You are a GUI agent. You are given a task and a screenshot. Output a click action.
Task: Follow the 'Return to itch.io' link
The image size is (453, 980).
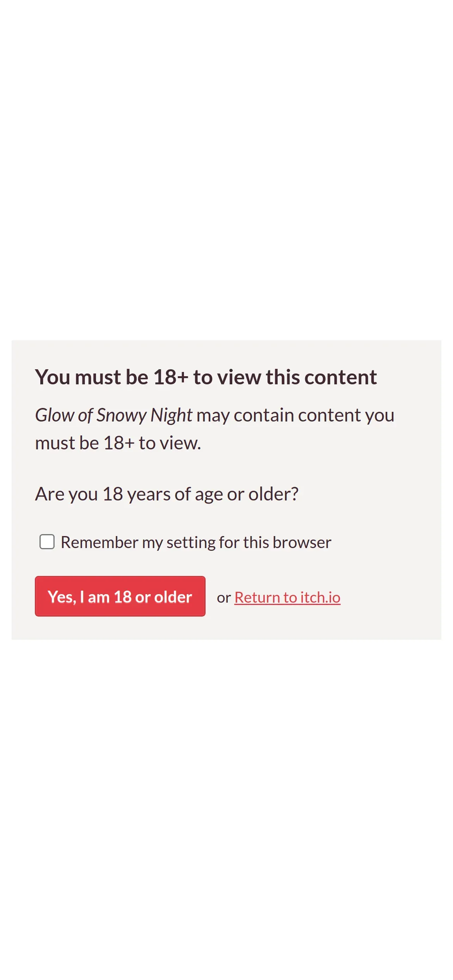[x=287, y=597]
